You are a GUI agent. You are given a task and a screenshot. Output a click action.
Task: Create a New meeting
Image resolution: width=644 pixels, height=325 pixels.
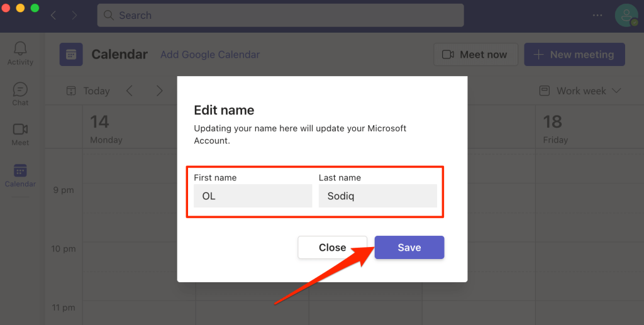tap(574, 55)
